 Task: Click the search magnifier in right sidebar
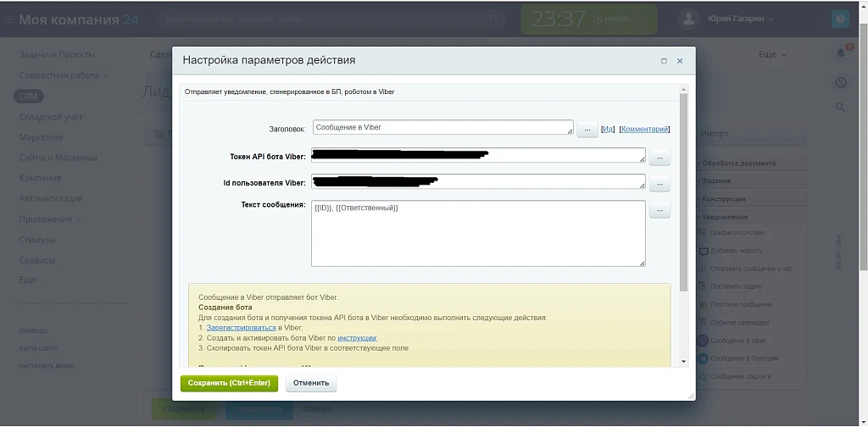point(840,107)
